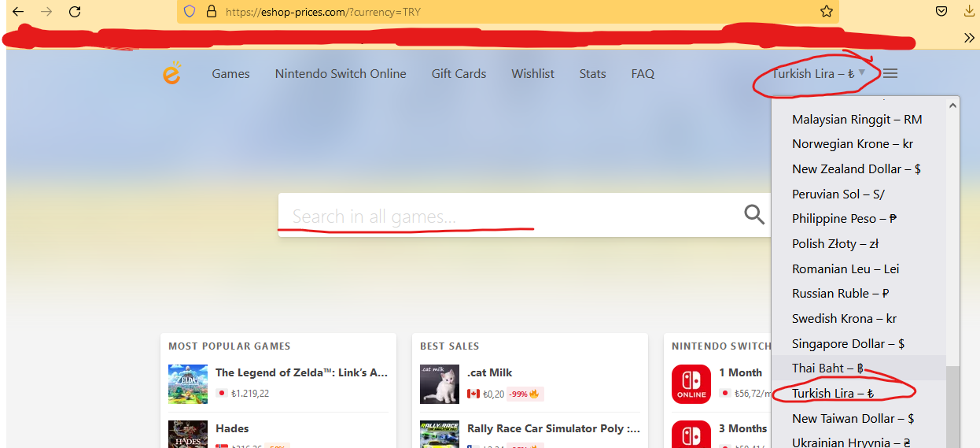
Task: Click the 1 Month Nintendo Online icon
Action: [691, 383]
